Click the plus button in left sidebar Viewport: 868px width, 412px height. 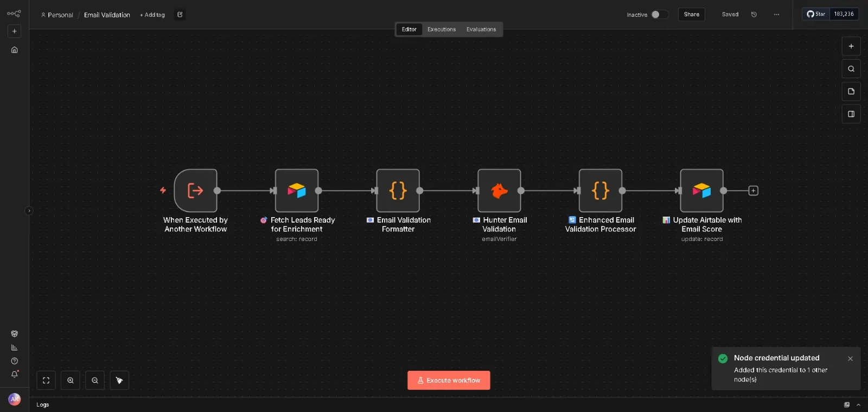[15, 31]
